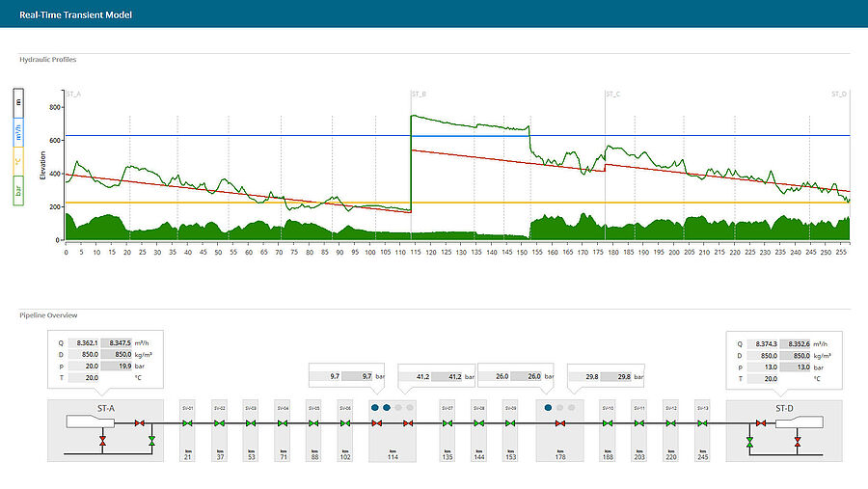
Task: Toggle second grey pump indicator at km 178
Action: coord(559,408)
